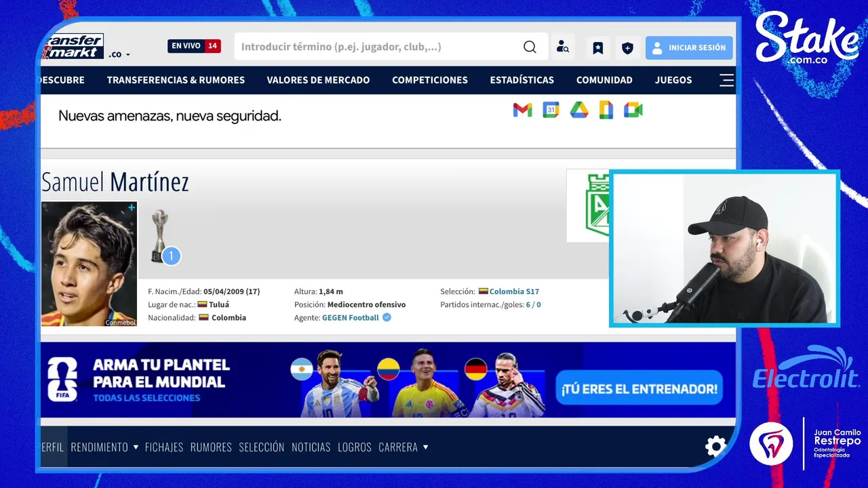Click the plus icon on player photo
The height and width of the screenshot is (488, 868).
point(131,207)
